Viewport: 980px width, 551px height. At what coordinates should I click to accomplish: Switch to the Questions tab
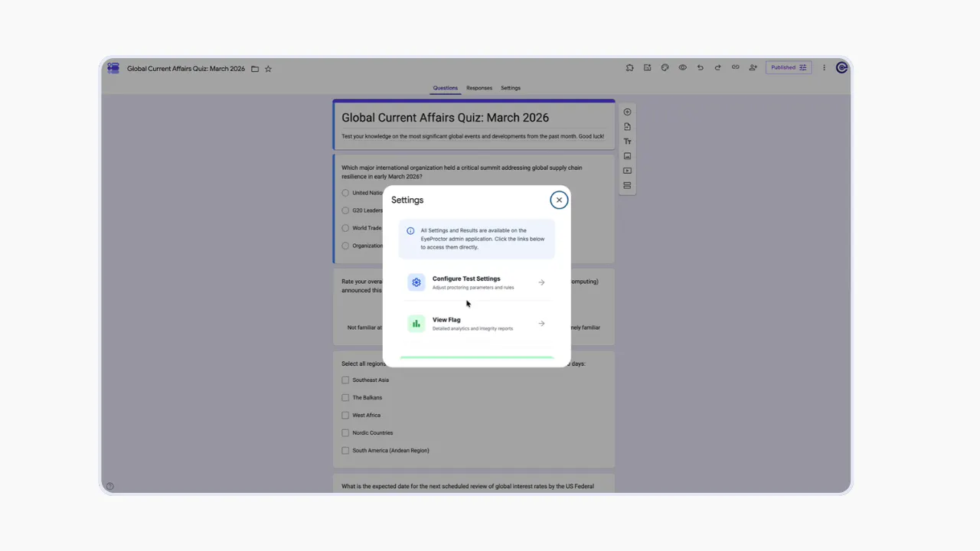445,88
